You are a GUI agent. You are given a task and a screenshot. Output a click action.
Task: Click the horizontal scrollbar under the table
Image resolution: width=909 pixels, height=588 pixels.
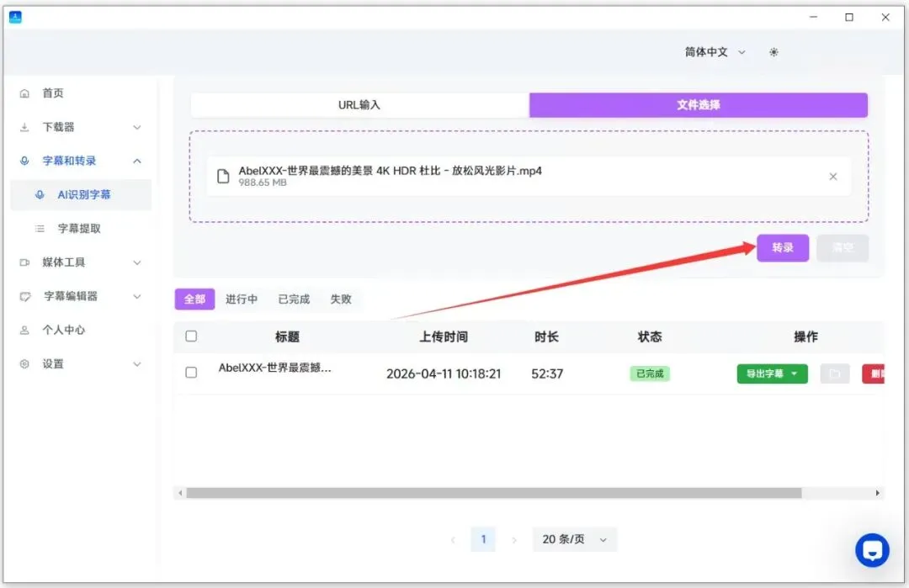[494, 493]
